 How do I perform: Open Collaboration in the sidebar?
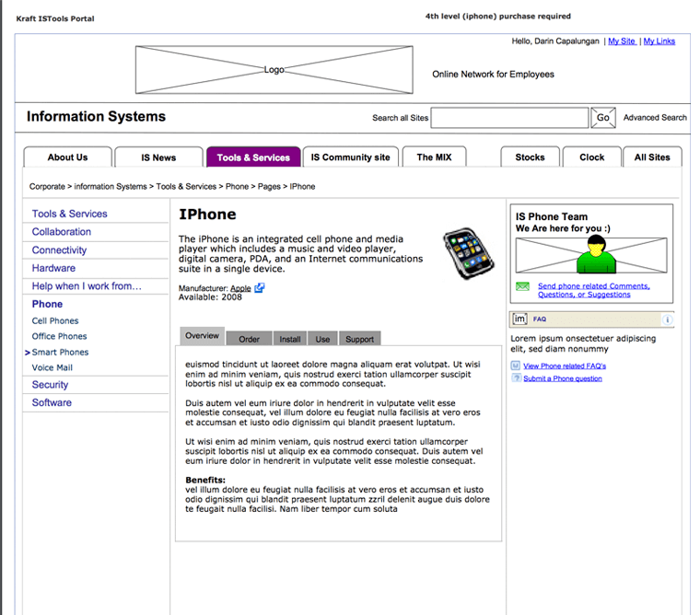(62, 232)
